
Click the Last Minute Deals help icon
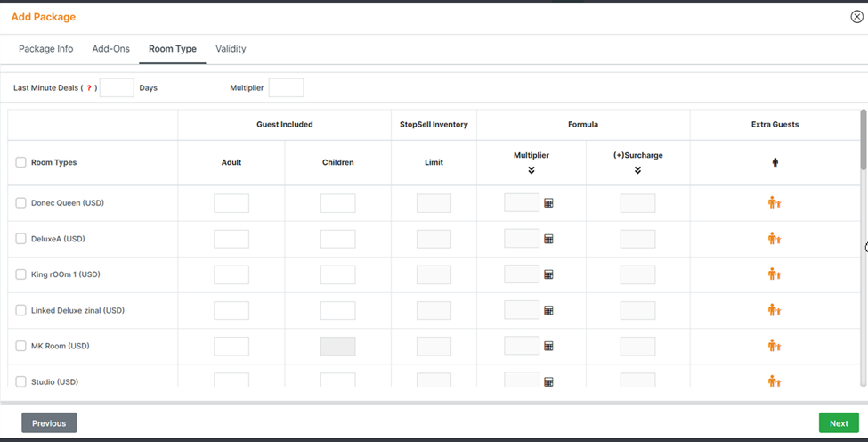pyautogui.click(x=89, y=88)
